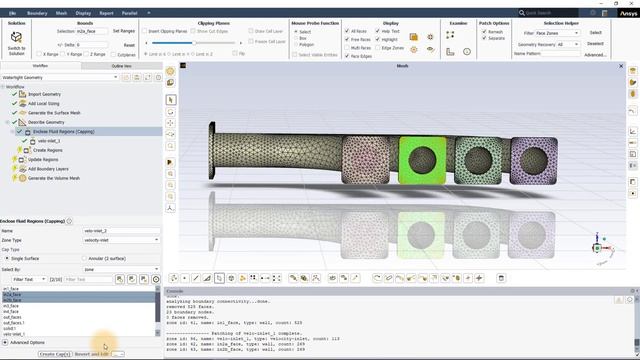Viewport: 640px width, 360px height.
Task: Click the rotate view tool beside the viewport
Action: (171, 112)
